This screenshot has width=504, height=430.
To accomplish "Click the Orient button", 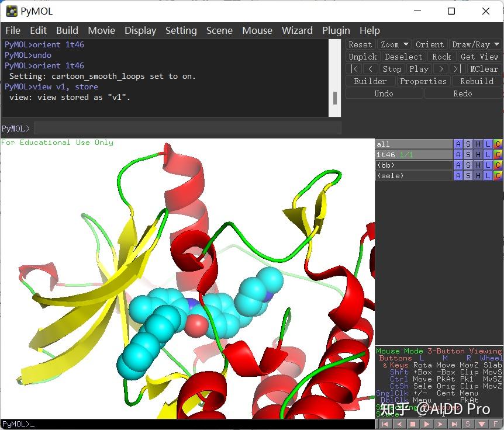I will tap(429, 44).
